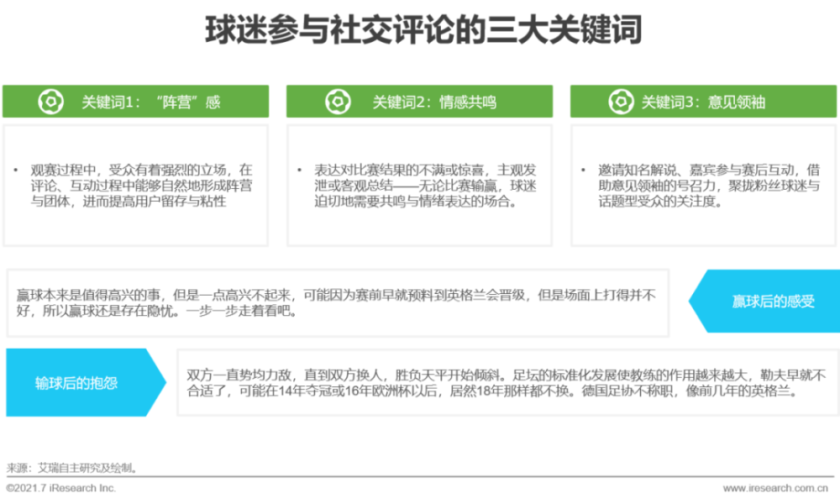840x504 pixels.
Task: Click the soccer ball icon beside 关键词3
Action: (x=622, y=102)
